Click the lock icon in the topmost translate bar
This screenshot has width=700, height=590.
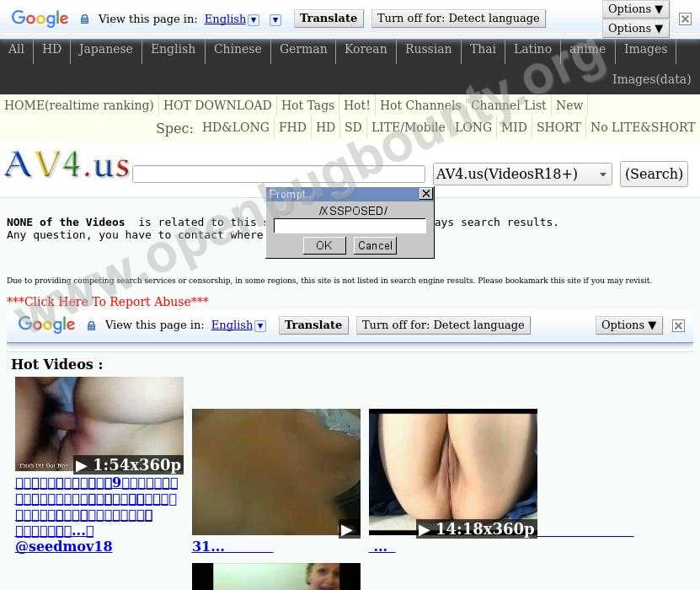click(84, 19)
